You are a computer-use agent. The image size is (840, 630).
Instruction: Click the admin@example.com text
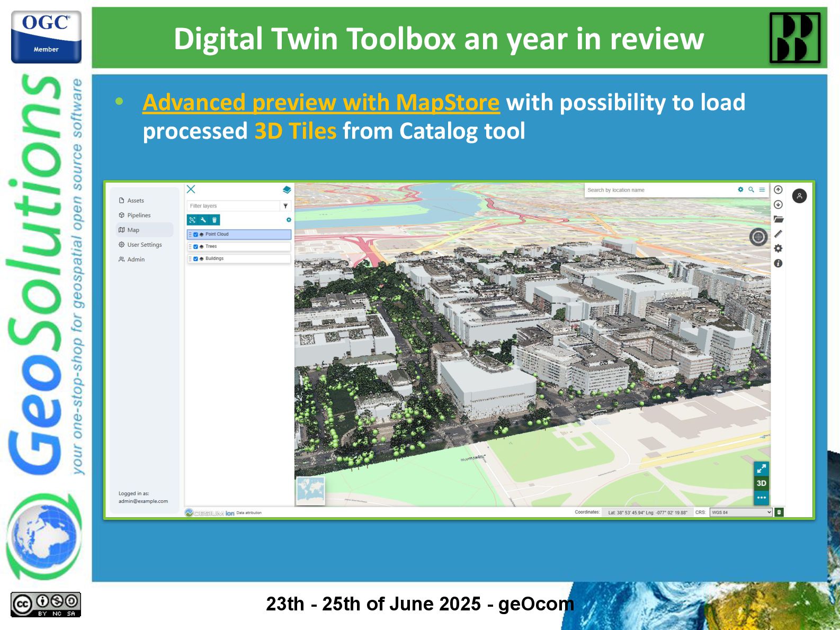tap(143, 501)
